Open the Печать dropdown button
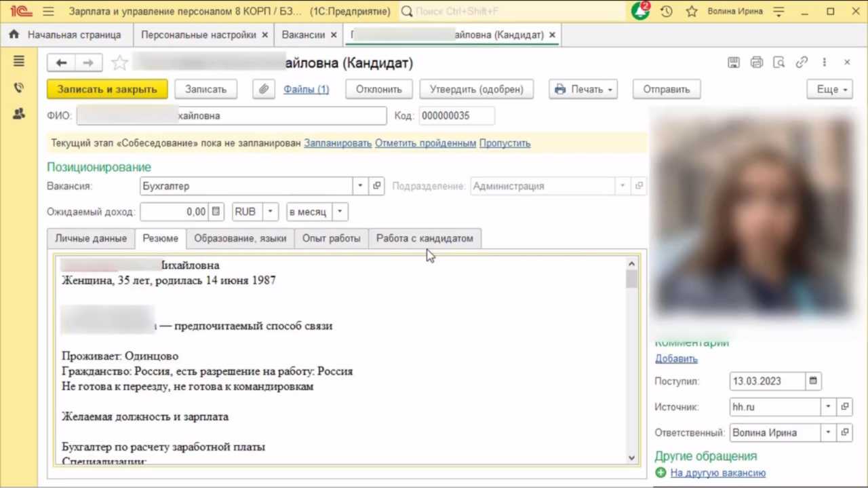This screenshot has width=868, height=488. [583, 89]
